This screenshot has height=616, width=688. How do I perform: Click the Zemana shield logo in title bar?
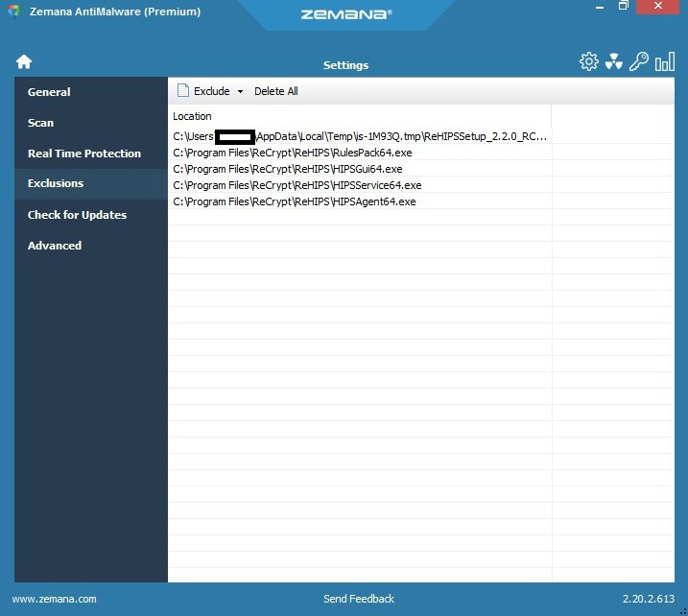(14, 12)
